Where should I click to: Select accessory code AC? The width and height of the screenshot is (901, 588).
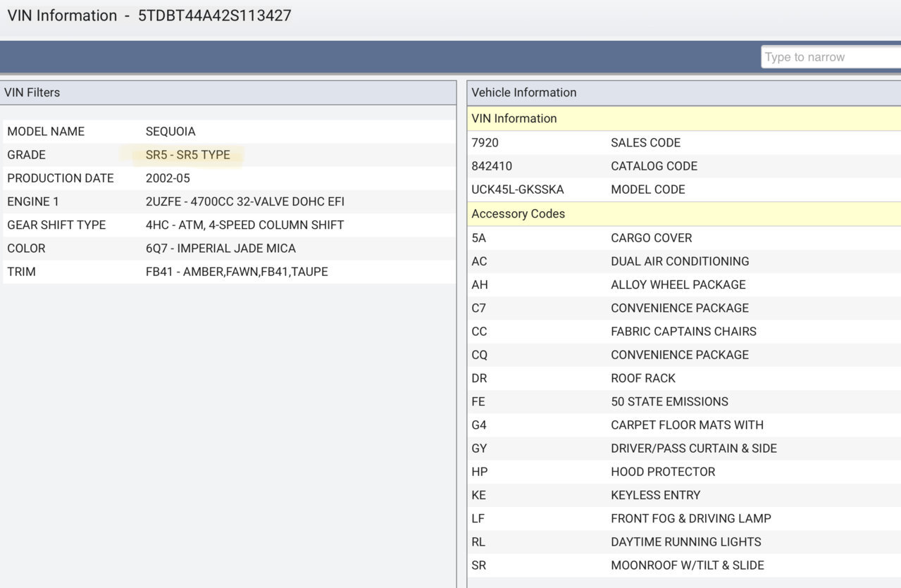[x=479, y=261]
